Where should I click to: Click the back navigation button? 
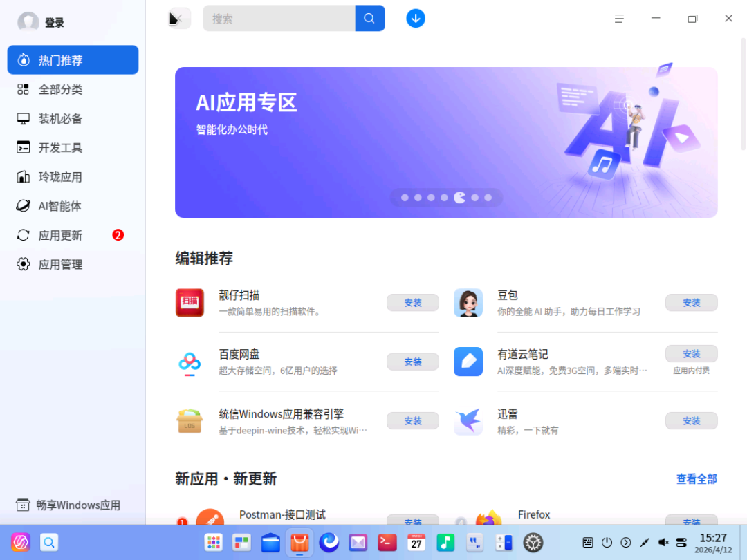click(x=180, y=19)
